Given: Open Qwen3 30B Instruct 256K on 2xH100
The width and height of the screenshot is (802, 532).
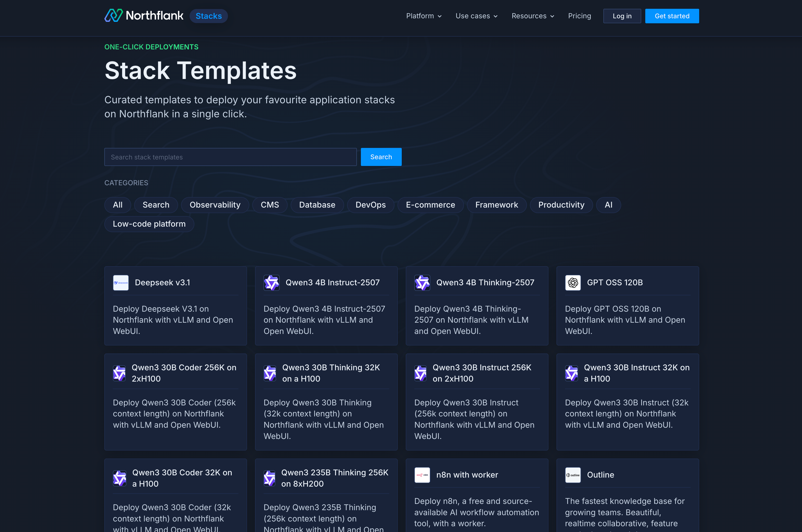Looking at the screenshot, I should point(482,373).
